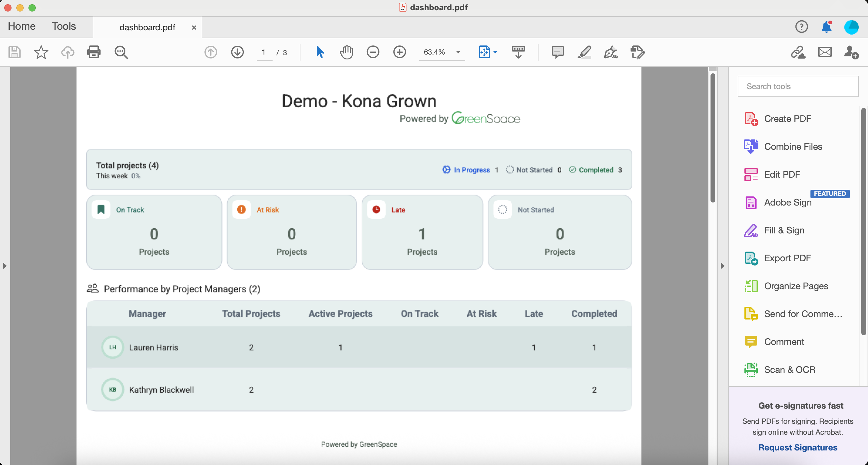Screen dimensions: 868x465
Task: Switch to the Home tab
Action: click(x=22, y=26)
